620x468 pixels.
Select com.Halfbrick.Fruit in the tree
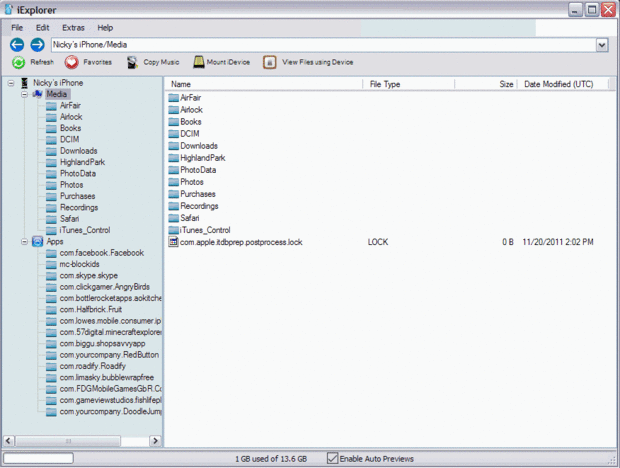point(91,310)
